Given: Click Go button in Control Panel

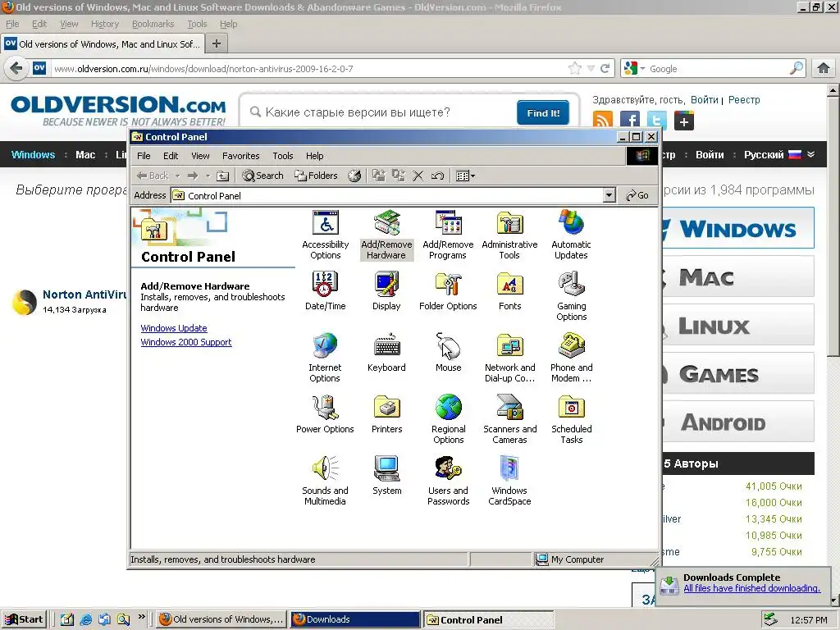Looking at the screenshot, I should [x=637, y=195].
